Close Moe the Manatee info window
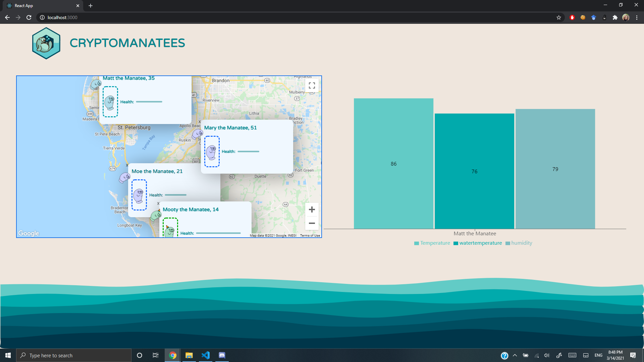Image resolution: width=644 pixels, height=362 pixels. pos(127,165)
